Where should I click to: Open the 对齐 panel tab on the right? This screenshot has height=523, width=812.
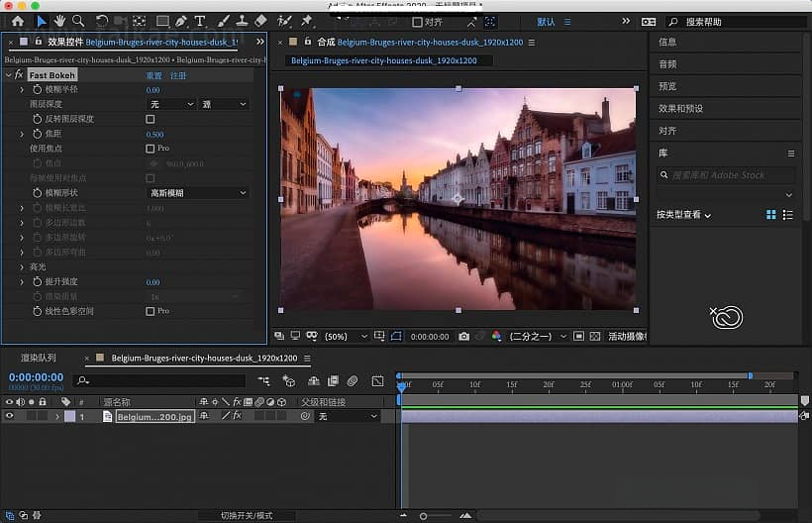tap(667, 131)
